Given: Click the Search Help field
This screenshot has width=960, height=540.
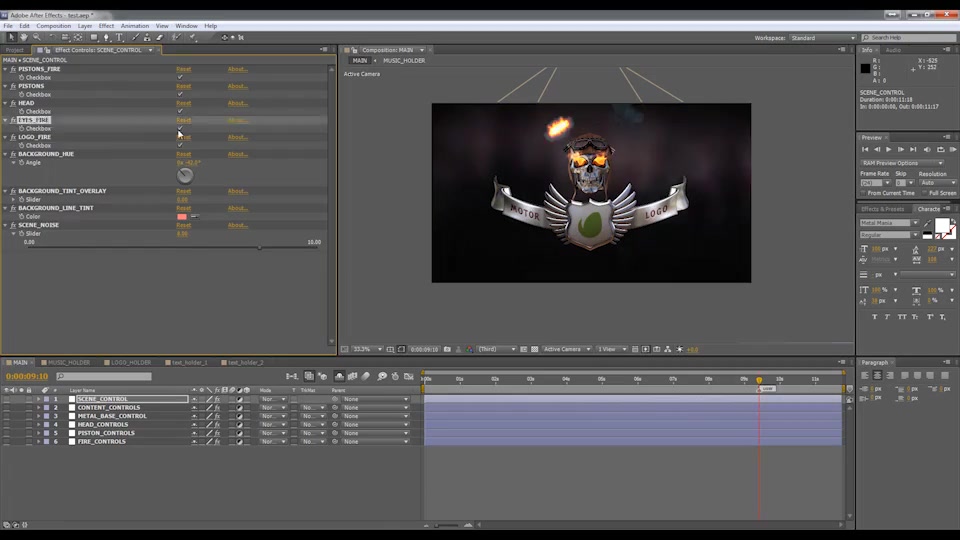Looking at the screenshot, I should (909, 38).
